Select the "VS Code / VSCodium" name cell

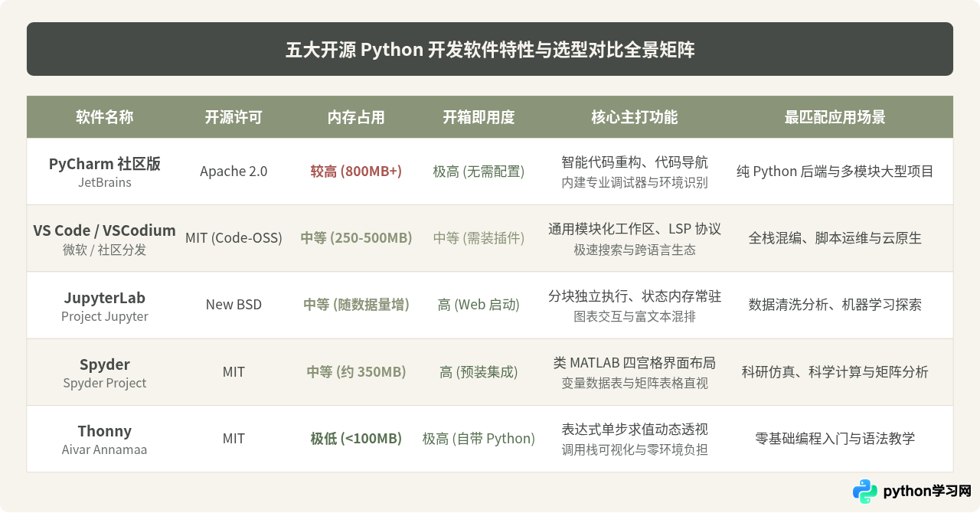point(105,230)
